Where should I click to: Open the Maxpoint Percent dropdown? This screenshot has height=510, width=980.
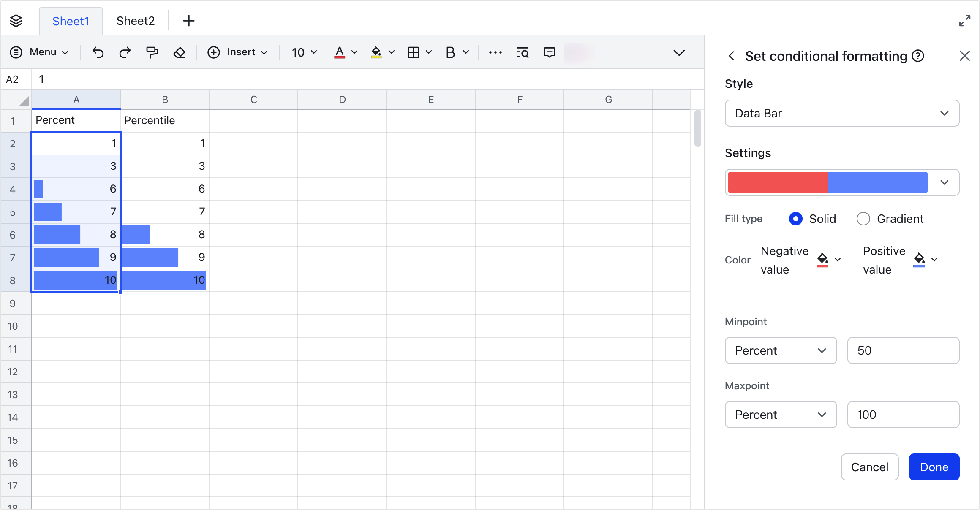click(781, 415)
